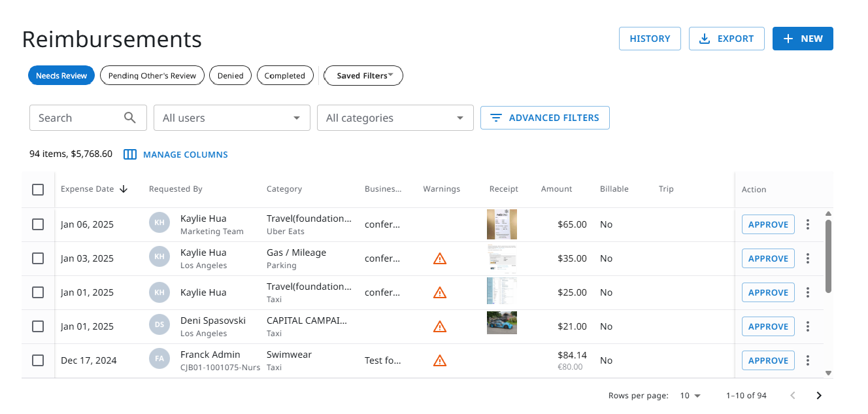Change the rows per page dropdown
The height and width of the screenshot is (414, 868).
(690, 396)
